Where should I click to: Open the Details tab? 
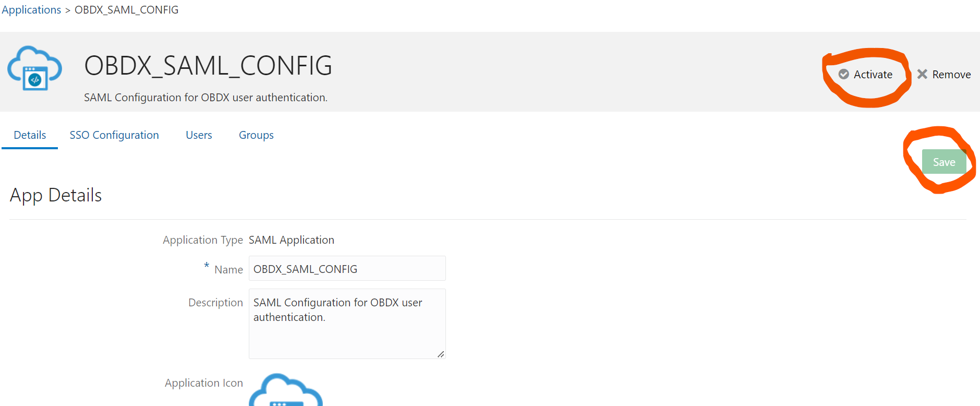30,135
